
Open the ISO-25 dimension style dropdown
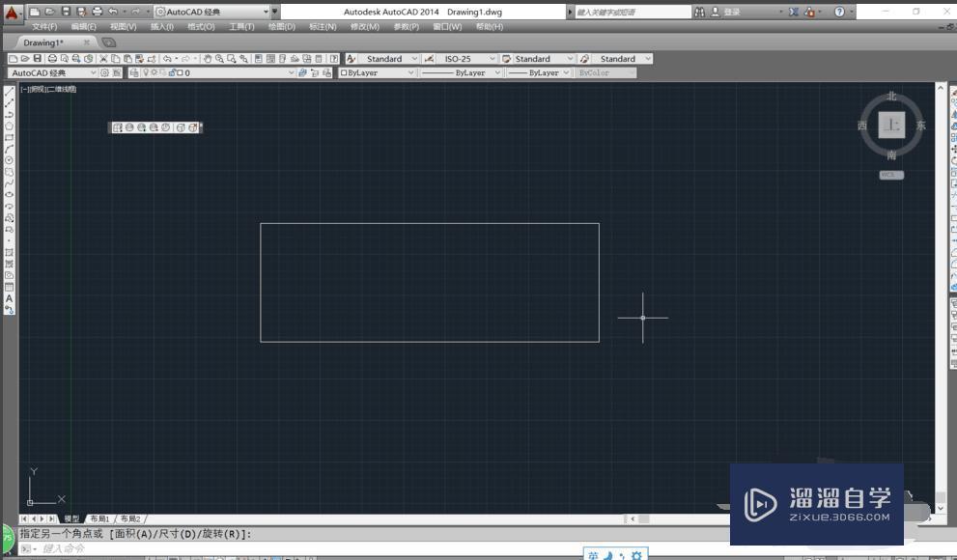[x=492, y=59]
